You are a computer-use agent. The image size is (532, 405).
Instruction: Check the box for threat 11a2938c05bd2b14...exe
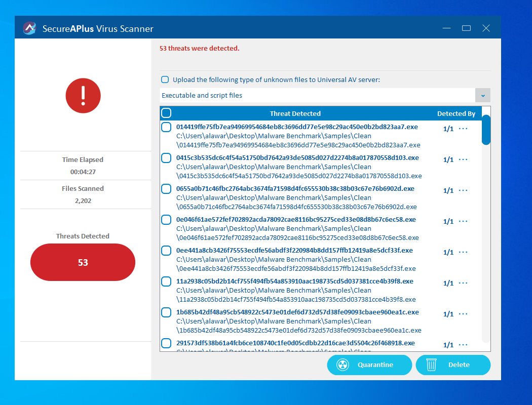coord(166,281)
